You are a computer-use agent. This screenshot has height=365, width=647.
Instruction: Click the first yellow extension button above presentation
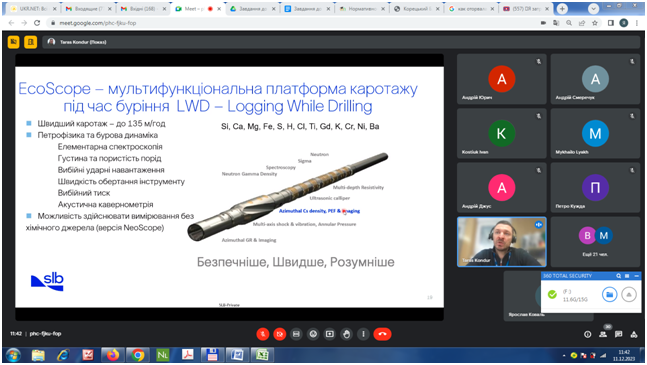tap(14, 42)
